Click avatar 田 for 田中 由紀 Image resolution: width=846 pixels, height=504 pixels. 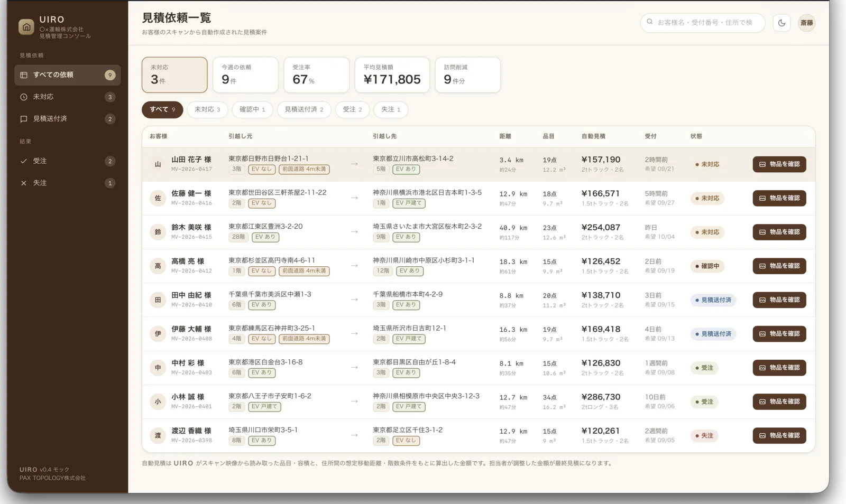tap(158, 300)
